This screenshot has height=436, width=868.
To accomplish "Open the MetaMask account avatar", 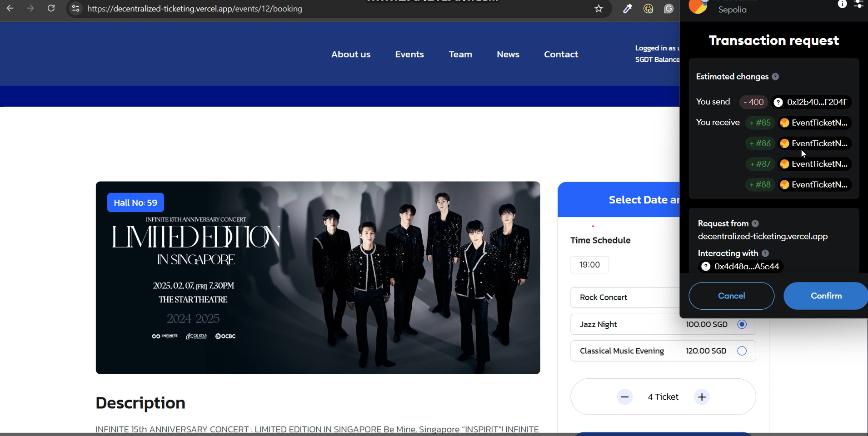I will pos(698,6).
